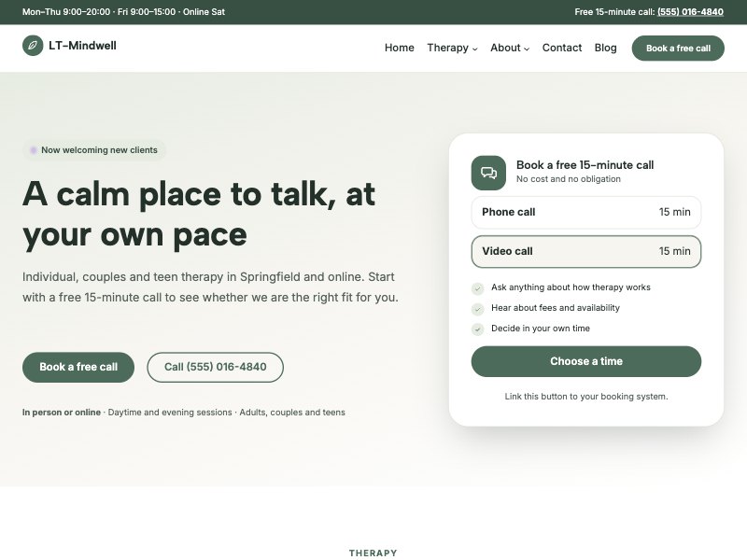Click the Now welcoming new clients badge
This screenshot has width=747, height=560.
click(x=94, y=150)
